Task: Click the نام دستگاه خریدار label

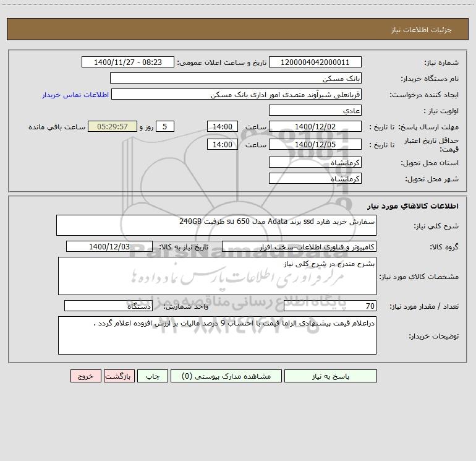Action: pyautogui.click(x=430, y=79)
